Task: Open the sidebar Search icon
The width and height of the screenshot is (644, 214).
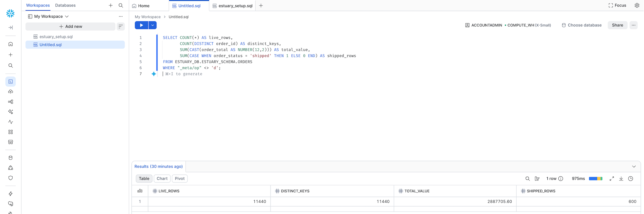Action: click(10, 65)
